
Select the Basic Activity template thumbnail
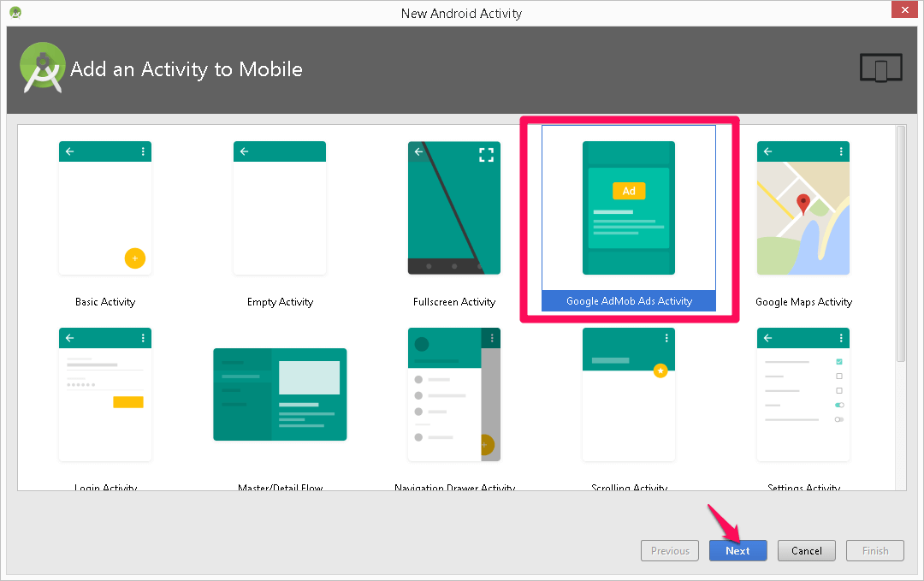point(105,208)
